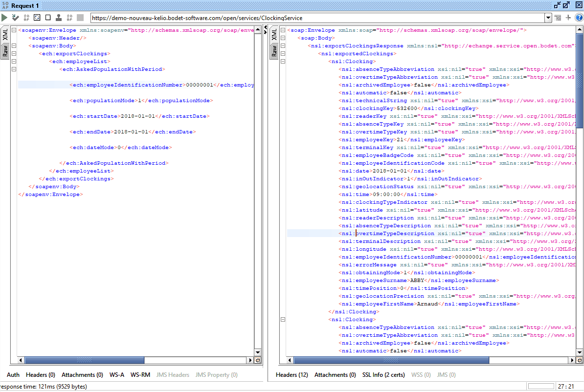Collapse the soap:Envelope node in the response

[283, 30]
